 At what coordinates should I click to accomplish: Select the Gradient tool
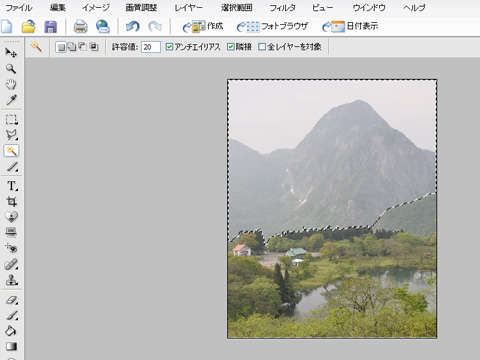[11, 346]
